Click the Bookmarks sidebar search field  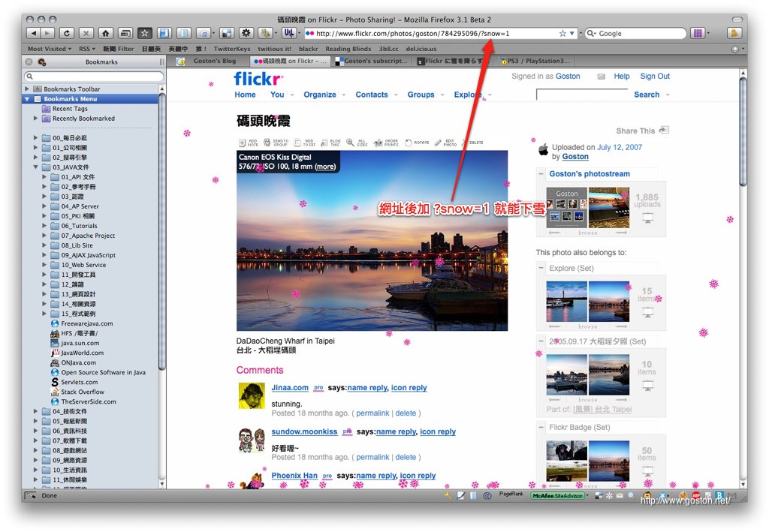(x=94, y=77)
